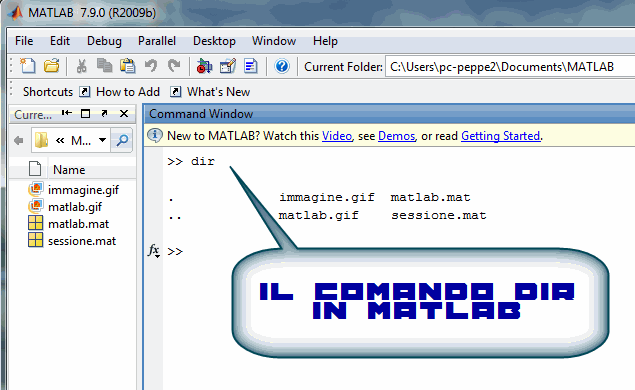
Task: Click the What's New shortcut label
Action: (x=218, y=92)
